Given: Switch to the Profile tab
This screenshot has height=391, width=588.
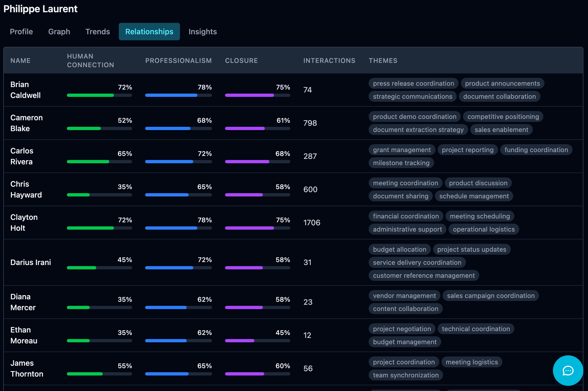Looking at the screenshot, I should point(21,32).
